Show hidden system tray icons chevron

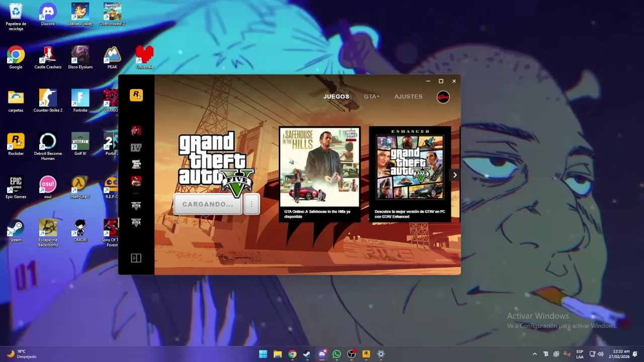(x=534, y=354)
